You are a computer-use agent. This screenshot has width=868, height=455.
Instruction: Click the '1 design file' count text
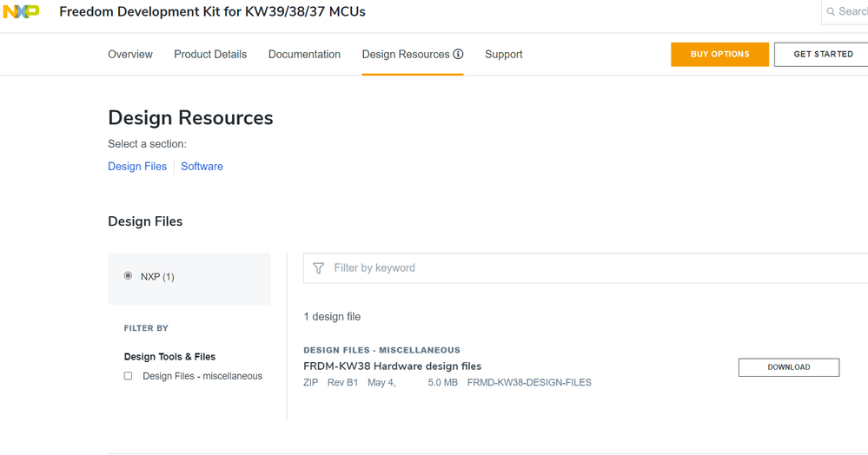click(x=332, y=317)
